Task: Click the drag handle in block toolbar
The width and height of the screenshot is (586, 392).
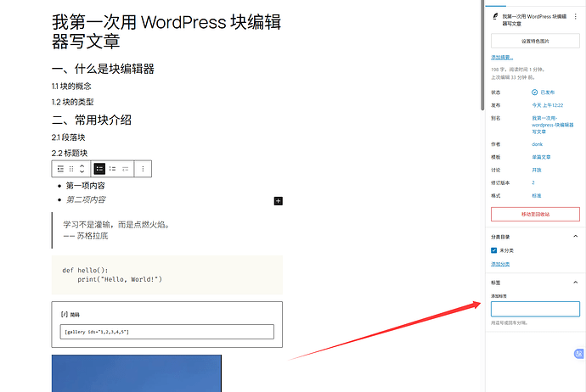Action: [x=71, y=169]
